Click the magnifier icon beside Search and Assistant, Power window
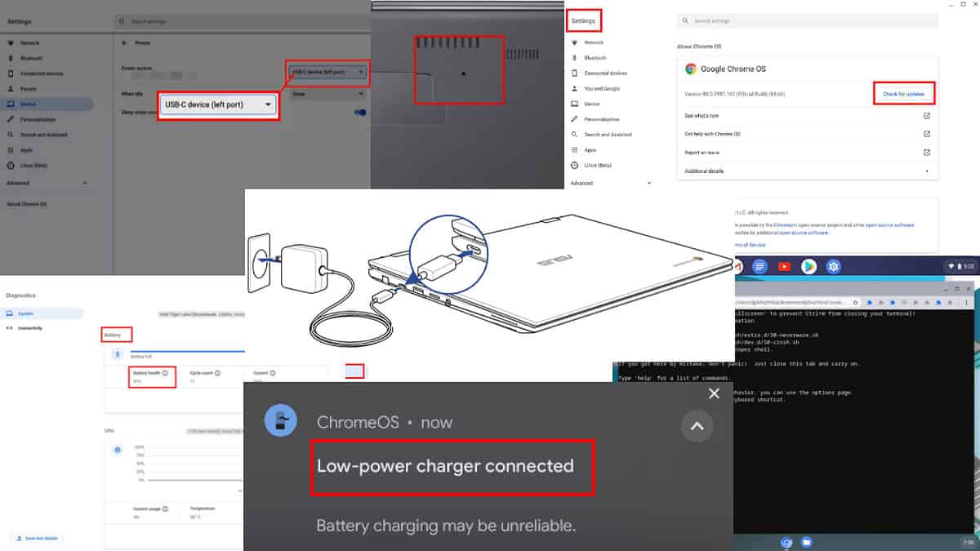The image size is (980, 551). 11,135
